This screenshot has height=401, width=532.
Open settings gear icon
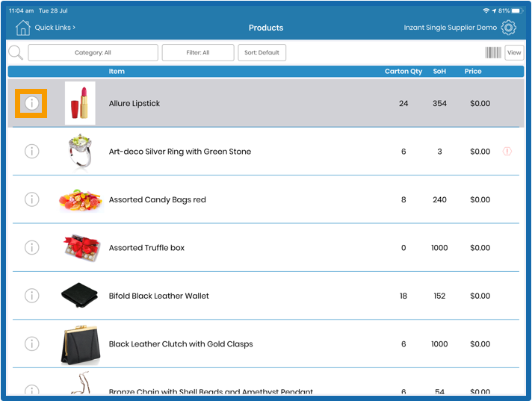pos(508,28)
